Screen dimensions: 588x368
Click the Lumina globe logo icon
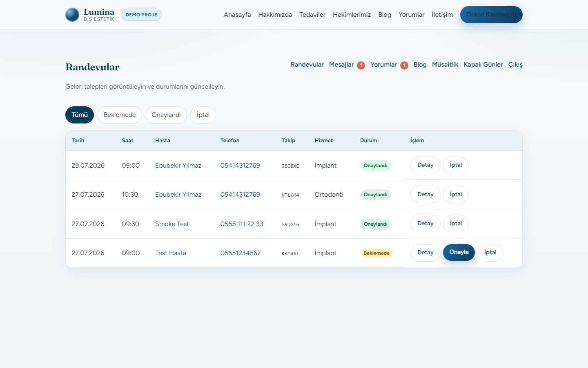[72, 15]
